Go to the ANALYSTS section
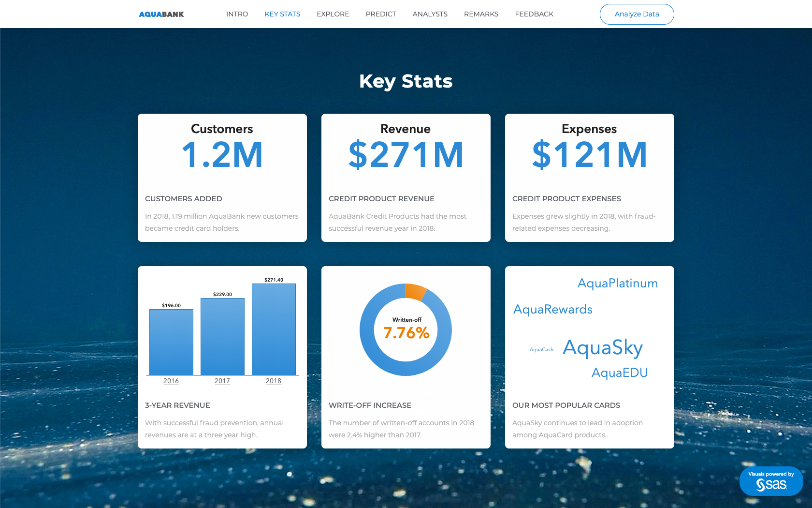The image size is (812, 508). (430, 14)
